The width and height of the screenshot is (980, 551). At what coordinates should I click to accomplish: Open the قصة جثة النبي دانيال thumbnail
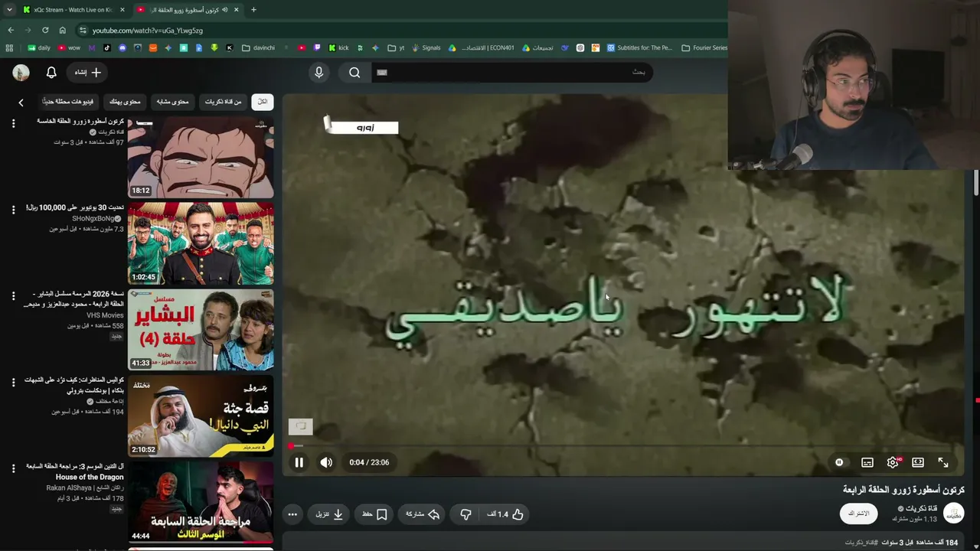[201, 416]
